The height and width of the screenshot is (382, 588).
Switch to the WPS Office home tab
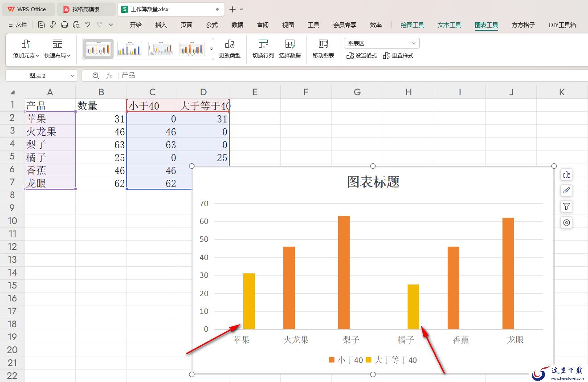pos(28,9)
